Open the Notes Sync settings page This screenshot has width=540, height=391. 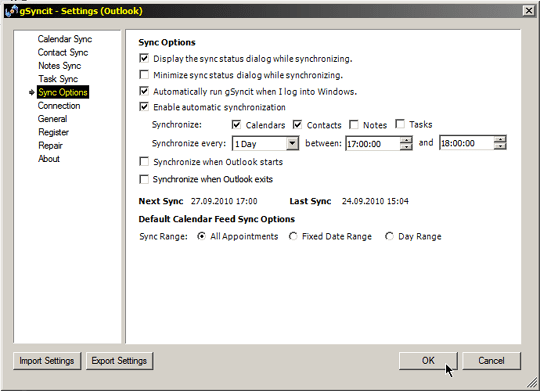pos(60,65)
